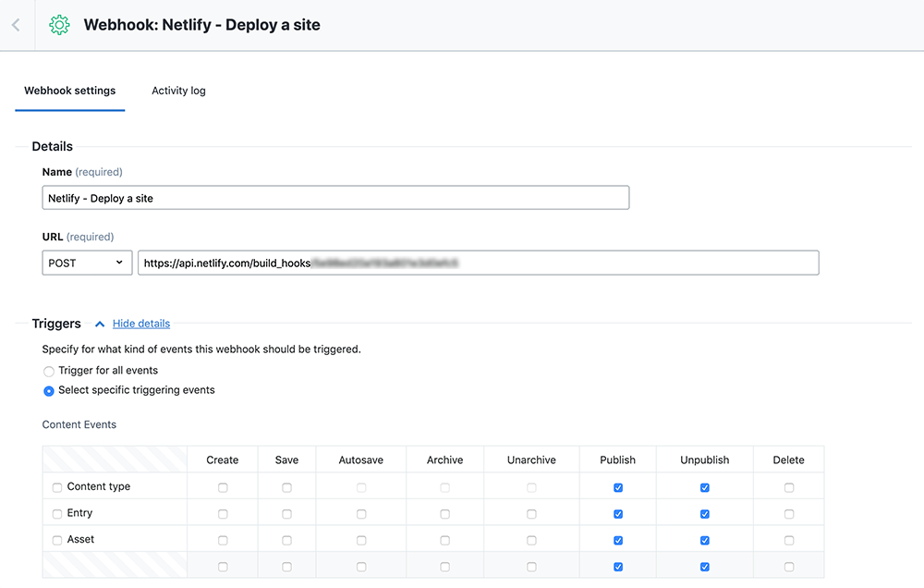Enable the Save checkbox for Asset
The height and width of the screenshot is (588, 924).
click(286, 539)
